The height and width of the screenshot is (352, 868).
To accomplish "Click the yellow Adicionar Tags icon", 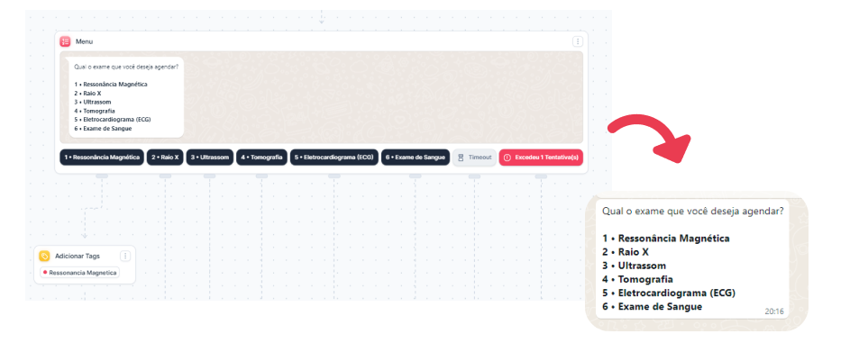I will point(44,256).
